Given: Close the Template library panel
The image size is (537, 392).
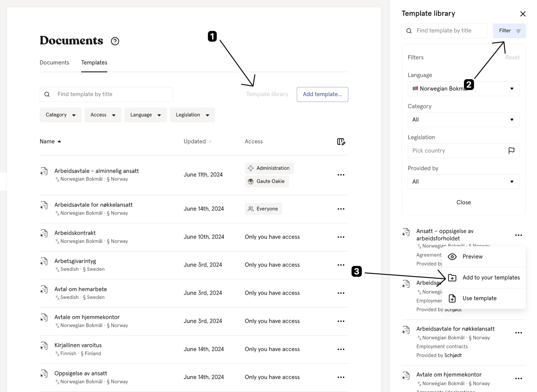Looking at the screenshot, I should (x=523, y=14).
